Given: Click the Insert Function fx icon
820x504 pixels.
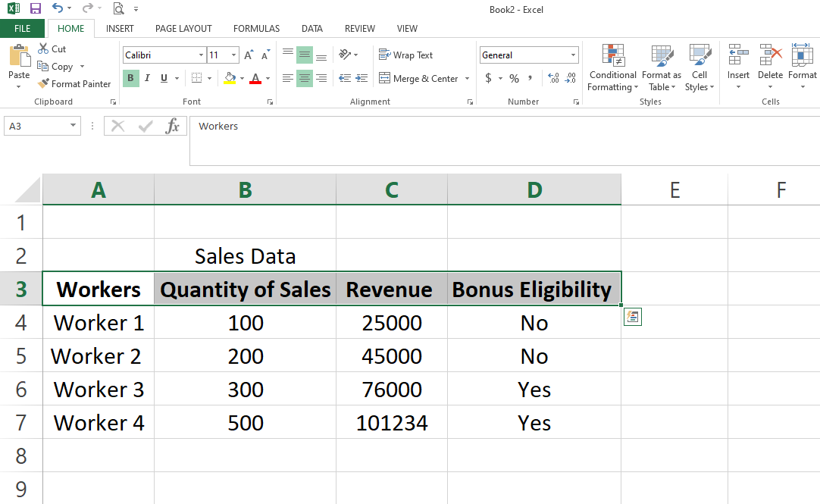Looking at the screenshot, I should coord(173,127).
